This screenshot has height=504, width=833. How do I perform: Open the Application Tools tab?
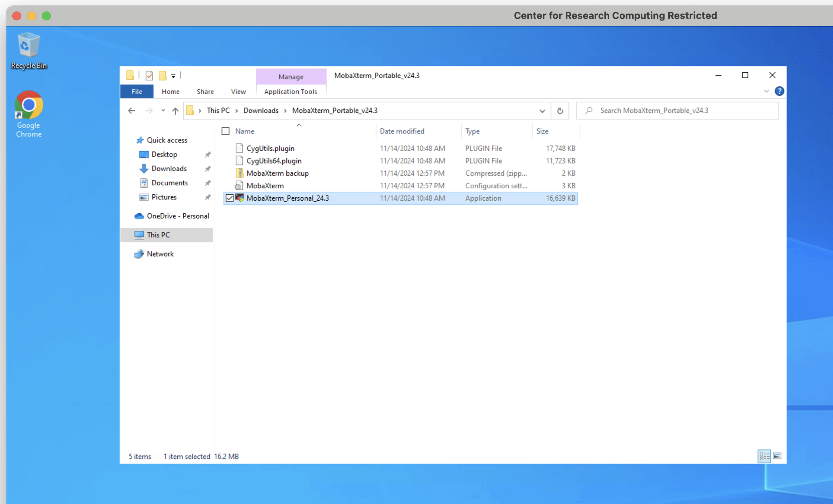point(291,92)
